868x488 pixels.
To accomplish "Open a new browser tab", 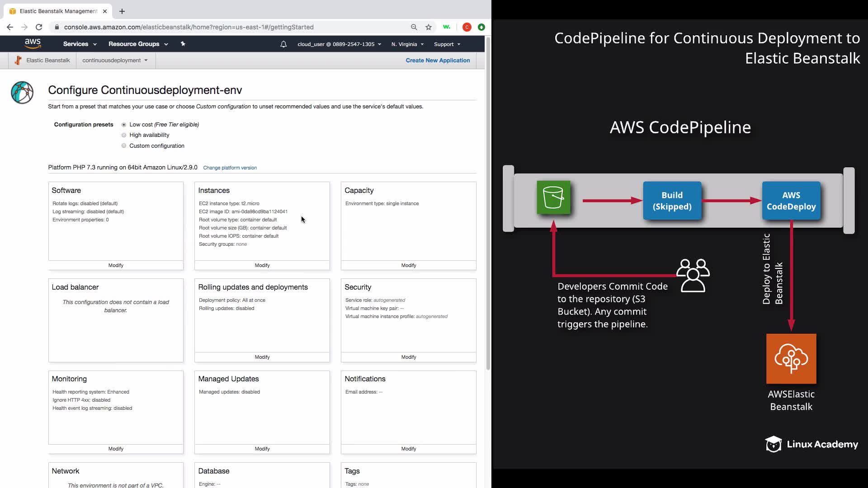I will (122, 11).
